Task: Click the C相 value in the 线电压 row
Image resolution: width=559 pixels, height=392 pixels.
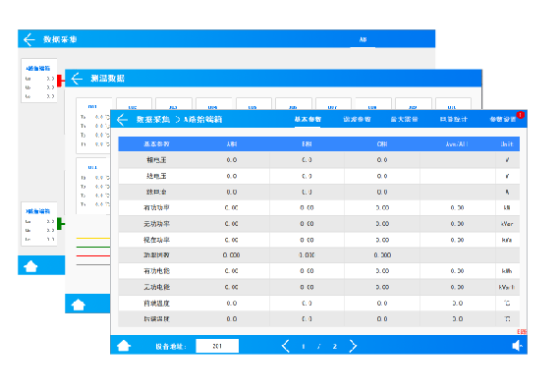Action: click(x=382, y=176)
